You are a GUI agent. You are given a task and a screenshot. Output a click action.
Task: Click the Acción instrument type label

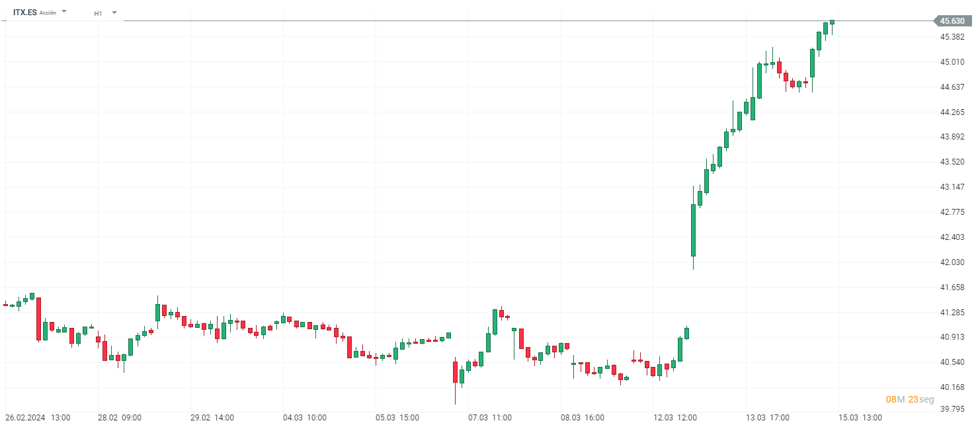pos(48,13)
